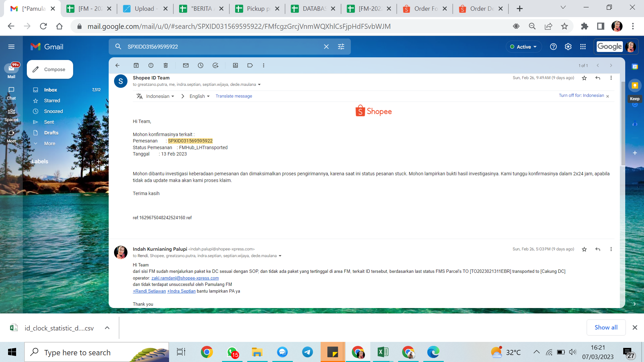Archive this email conversation
Screen dimensions: 644x362
point(136,65)
